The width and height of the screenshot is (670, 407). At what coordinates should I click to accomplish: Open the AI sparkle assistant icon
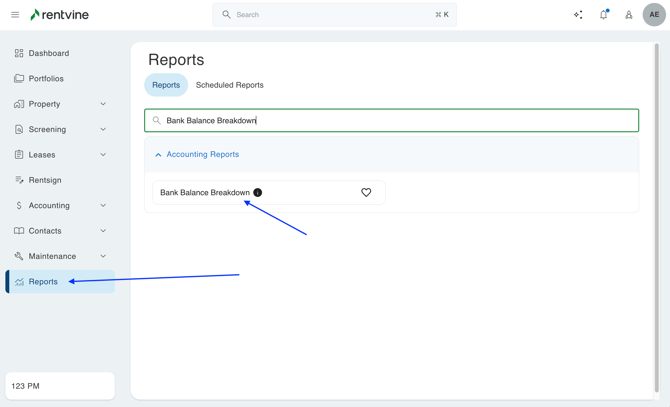pyautogui.click(x=578, y=15)
